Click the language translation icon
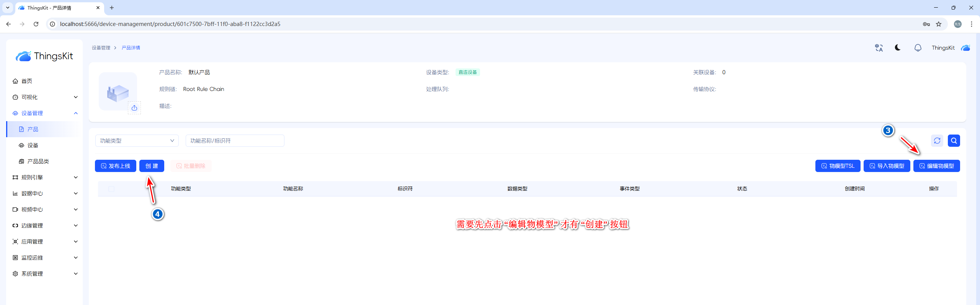This screenshot has height=305, width=980. pos(879,48)
